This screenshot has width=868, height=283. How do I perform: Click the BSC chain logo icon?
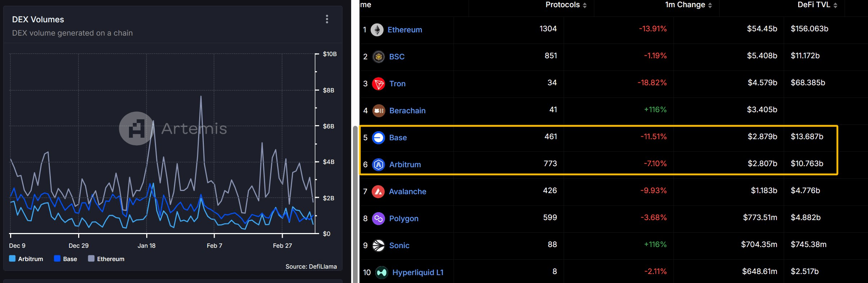(x=378, y=57)
